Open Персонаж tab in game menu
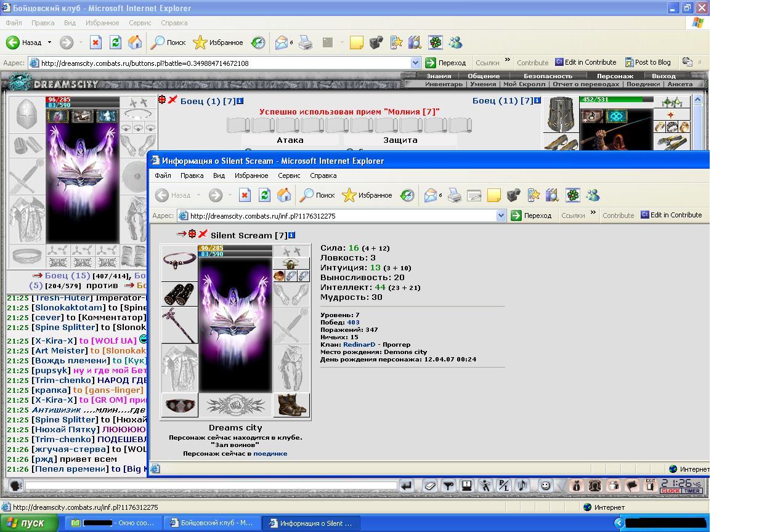Image resolution: width=775 pixels, height=532 pixels. coord(615,76)
